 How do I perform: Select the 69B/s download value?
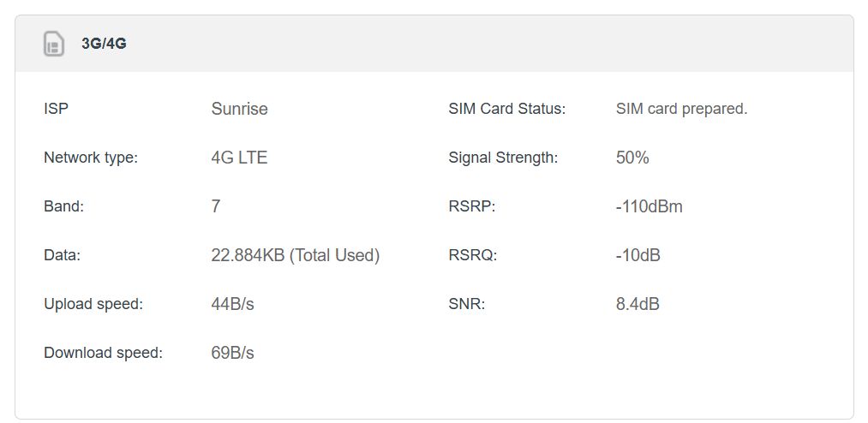[232, 353]
